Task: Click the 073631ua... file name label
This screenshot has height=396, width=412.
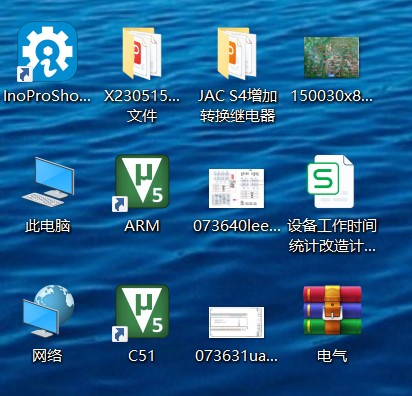Action: click(x=236, y=356)
